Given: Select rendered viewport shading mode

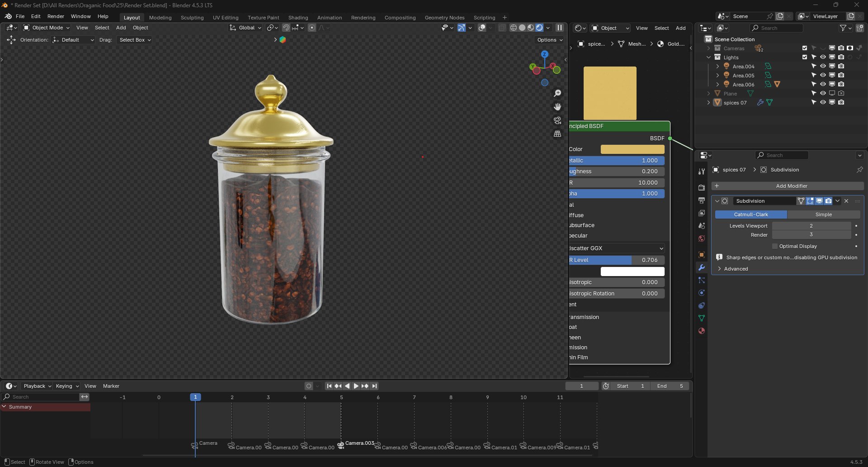Looking at the screenshot, I should coord(539,28).
